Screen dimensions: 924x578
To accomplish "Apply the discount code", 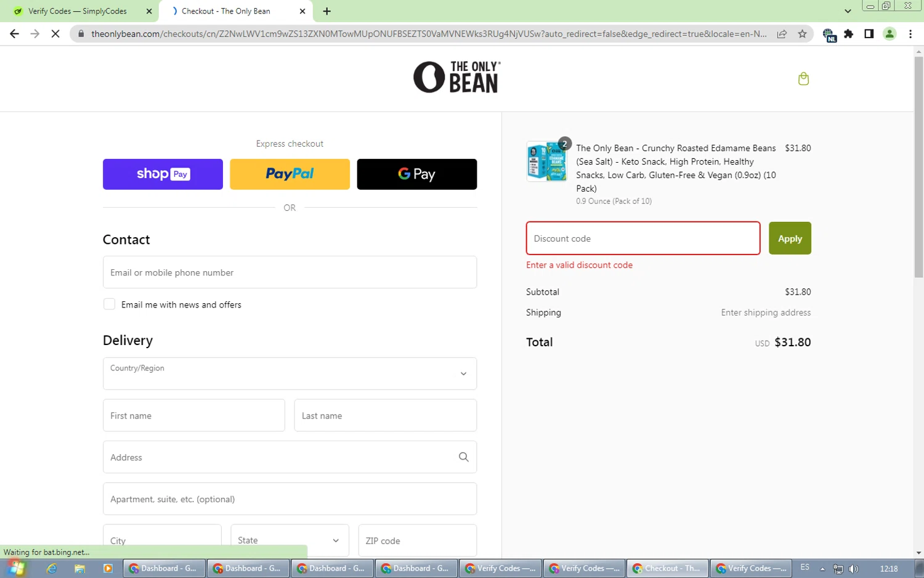I will [790, 238].
